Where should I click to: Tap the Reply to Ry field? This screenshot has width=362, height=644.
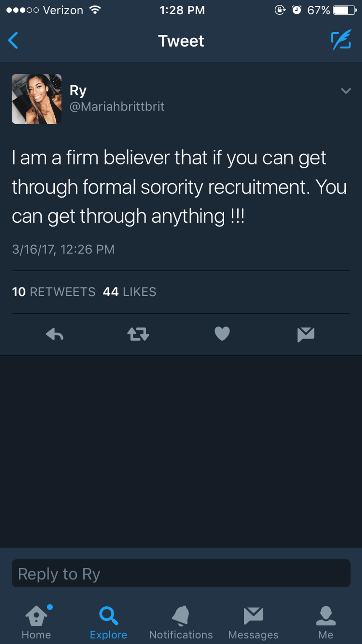[x=181, y=573]
